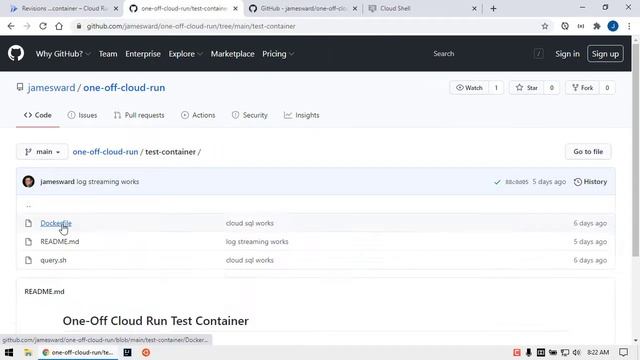Switch to Cloud Shell browser tab
Screen dimensions: 640x360
click(x=422, y=8)
